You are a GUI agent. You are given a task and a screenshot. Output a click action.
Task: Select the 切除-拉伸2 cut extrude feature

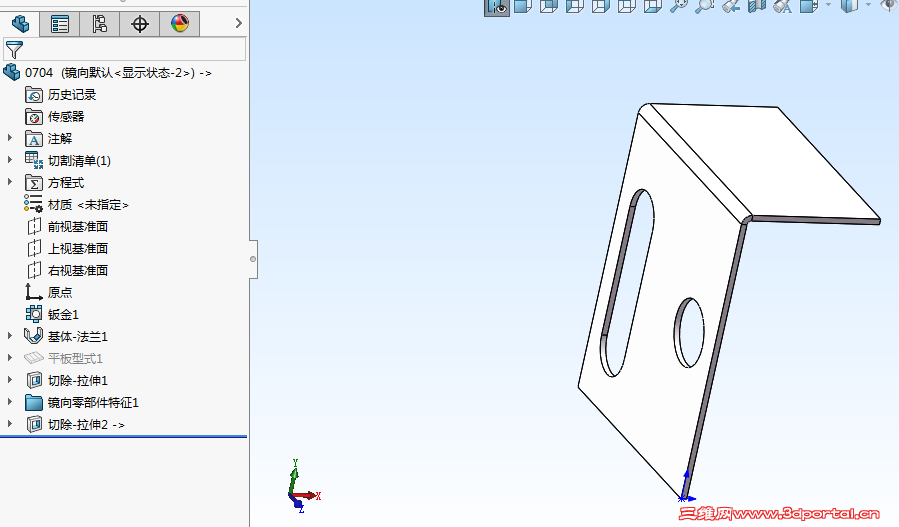(x=86, y=425)
